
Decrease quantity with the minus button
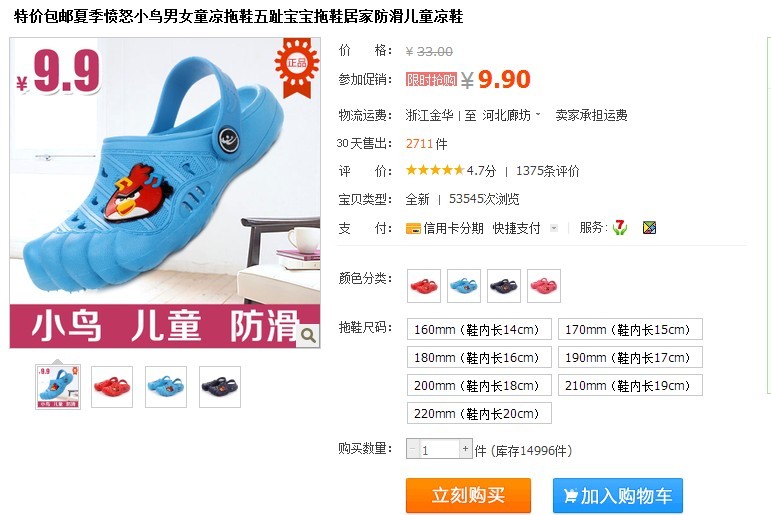pos(413,449)
